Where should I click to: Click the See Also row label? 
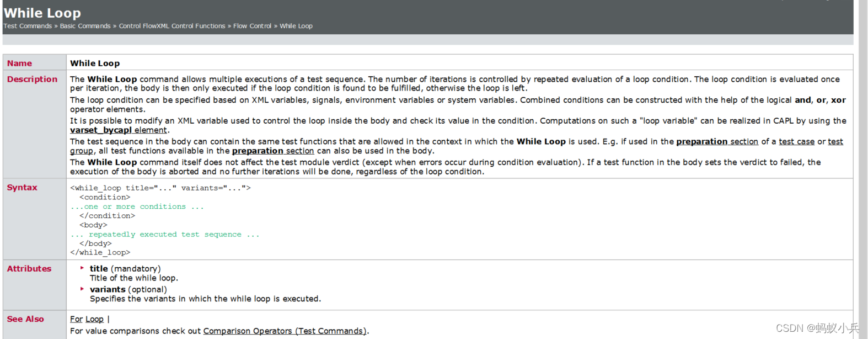pos(25,319)
